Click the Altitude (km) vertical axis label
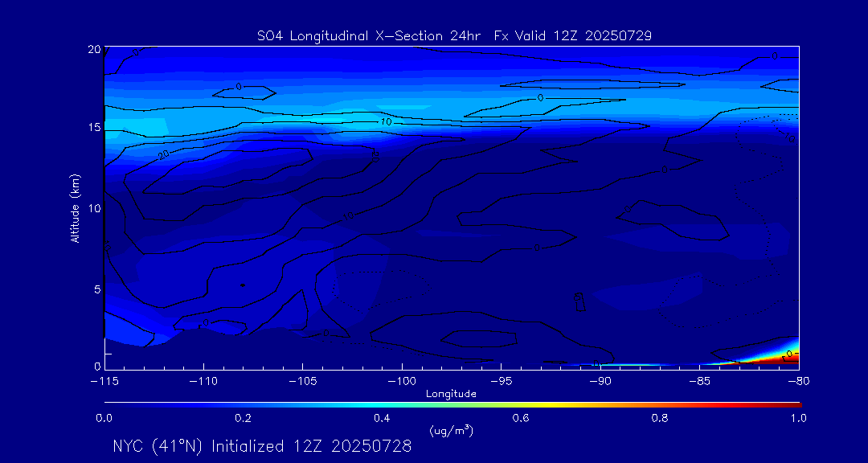868x463 pixels. coord(75,208)
